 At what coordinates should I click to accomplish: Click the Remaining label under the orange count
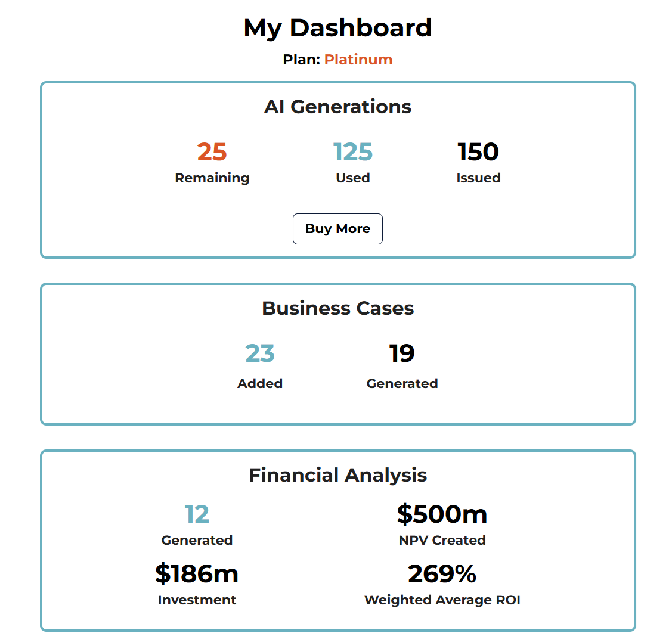point(212,178)
